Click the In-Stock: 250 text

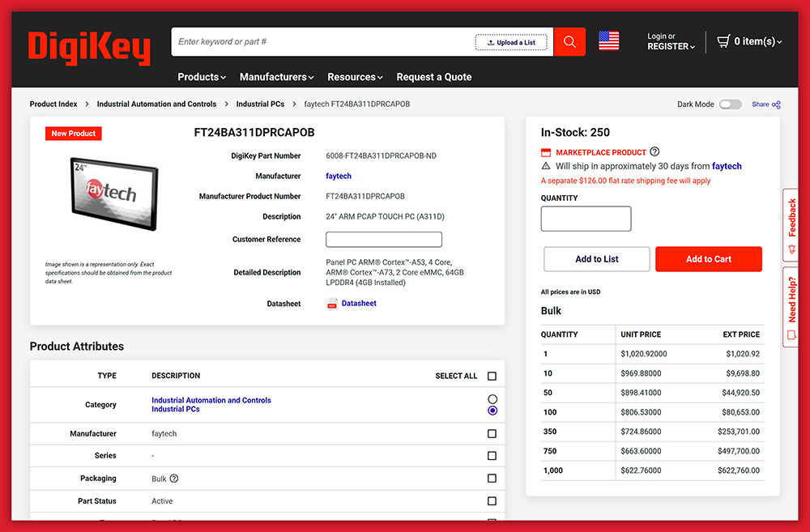coord(575,132)
